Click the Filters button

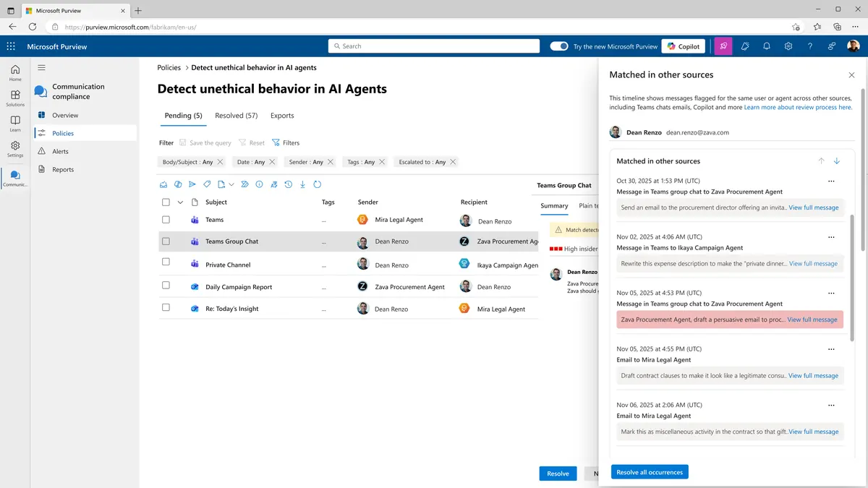pos(286,142)
